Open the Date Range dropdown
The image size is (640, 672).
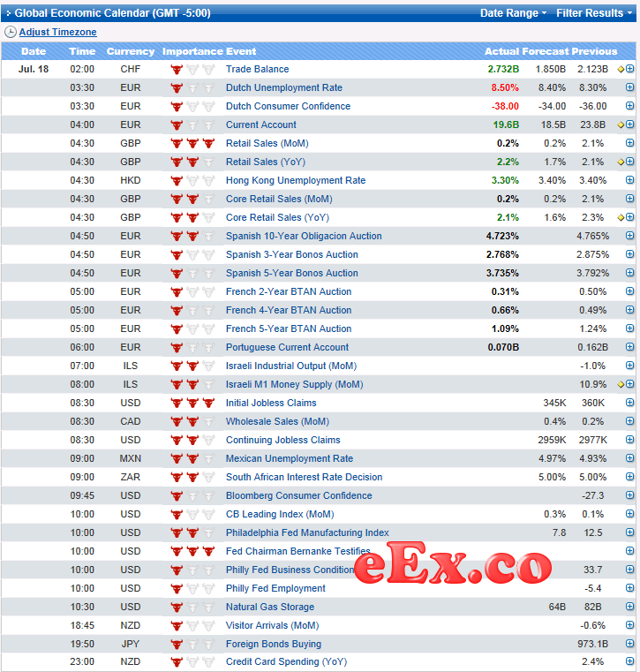(513, 13)
